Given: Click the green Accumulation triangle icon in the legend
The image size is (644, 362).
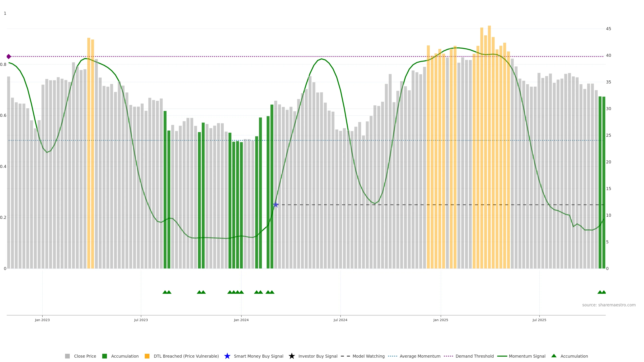Looking at the screenshot, I should (554, 356).
